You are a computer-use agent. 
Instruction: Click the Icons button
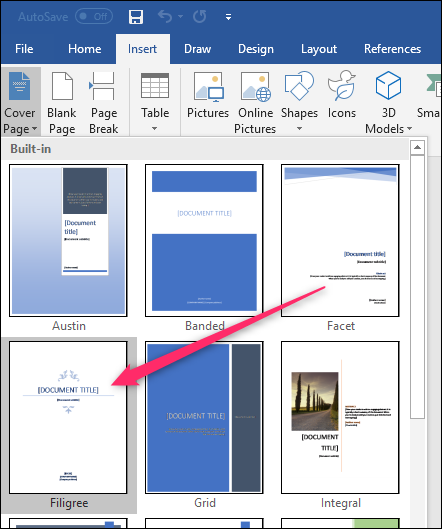341,95
